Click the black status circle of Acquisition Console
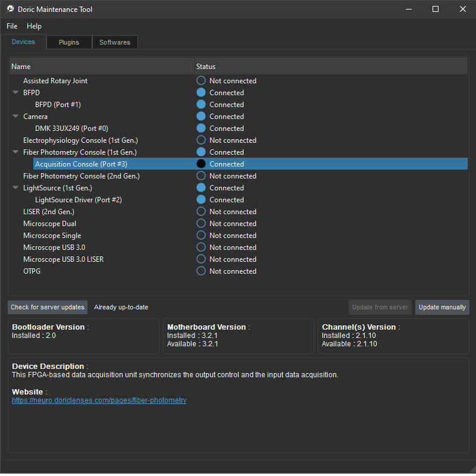This screenshot has height=476, width=476. (201, 164)
